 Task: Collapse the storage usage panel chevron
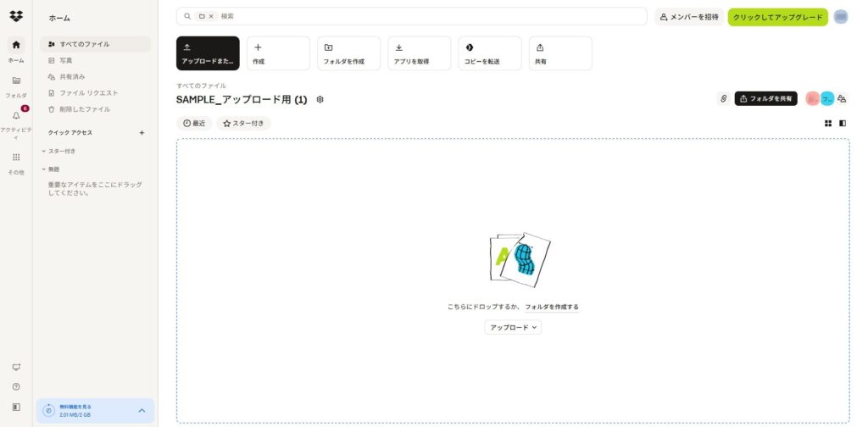pyautogui.click(x=142, y=411)
